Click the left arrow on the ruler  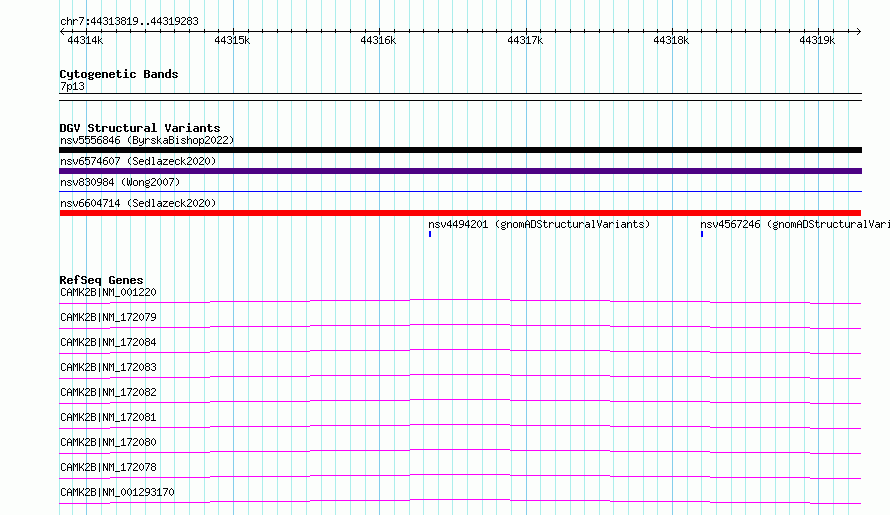pyautogui.click(x=62, y=32)
